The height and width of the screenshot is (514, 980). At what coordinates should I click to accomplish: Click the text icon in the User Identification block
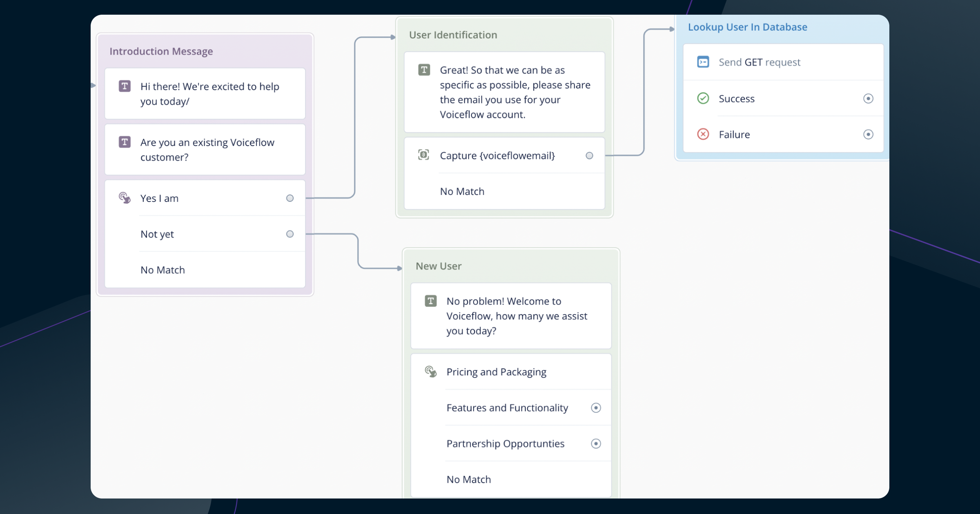click(x=424, y=70)
